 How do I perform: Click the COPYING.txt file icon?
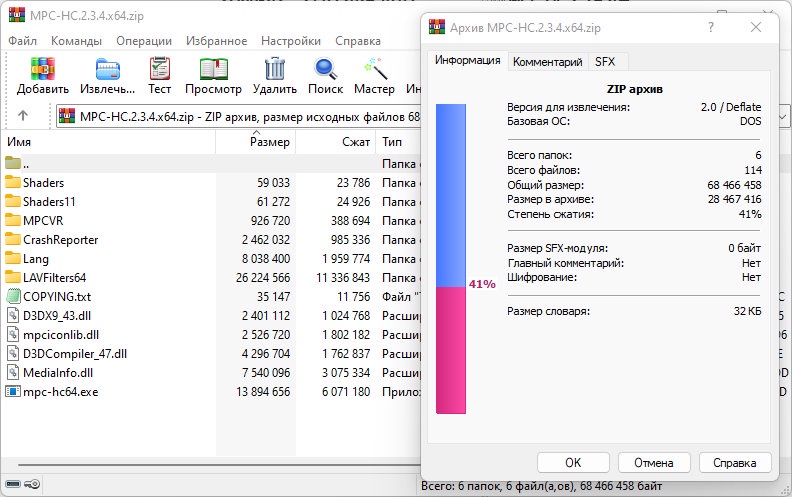[13, 296]
